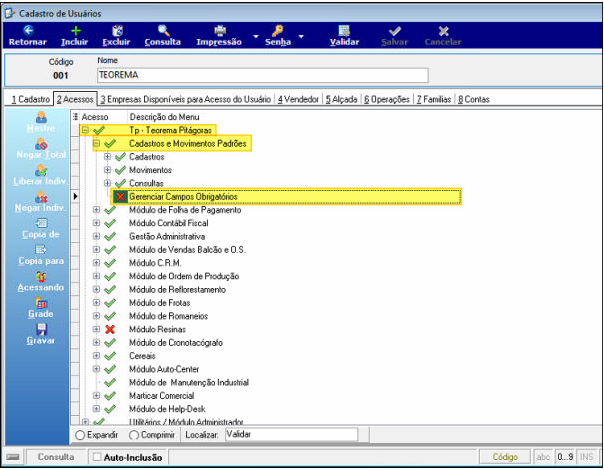Toggle the Auto-Inclusão checkbox
This screenshot has width=604, height=470.
[x=97, y=457]
